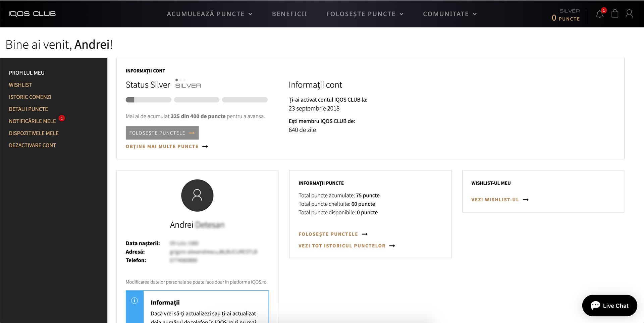The image size is (644, 323).
Task: Open the notifications bell icon
Action: (x=600, y=14)
